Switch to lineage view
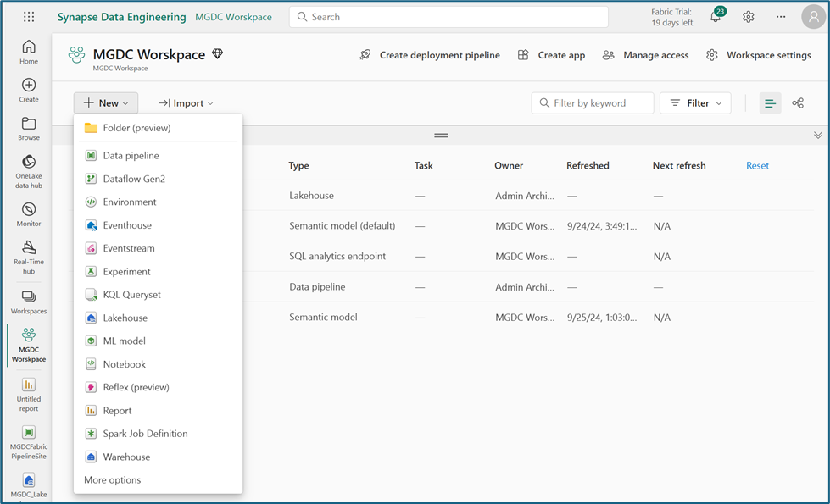Screen dimensions: 830x504 coord(798,103)
